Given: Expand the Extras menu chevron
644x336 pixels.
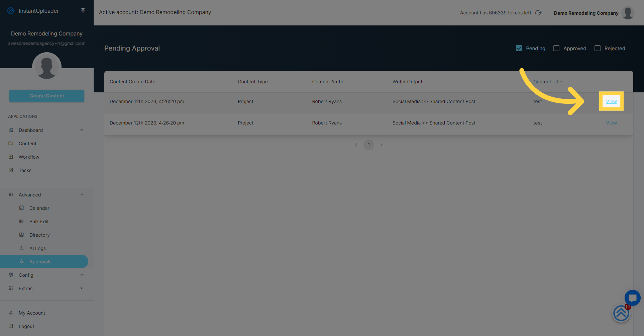Looking at the screenshot, I should click(82, 288).
